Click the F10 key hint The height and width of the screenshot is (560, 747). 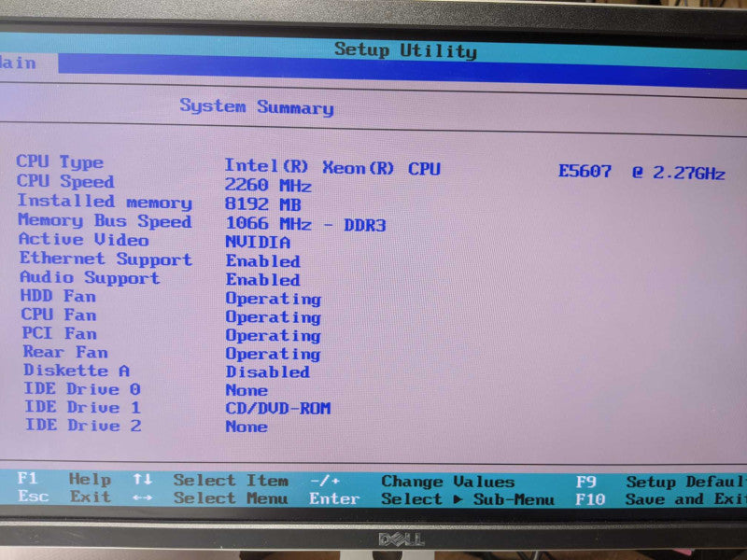pyautogui.click(x=591, y=499)
